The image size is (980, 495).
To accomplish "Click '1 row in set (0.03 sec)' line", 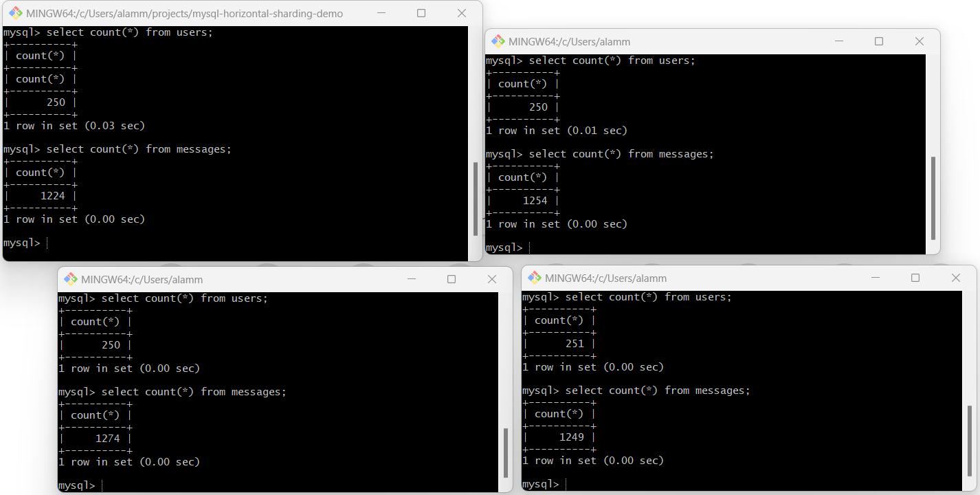I will click(x=74, y=126).
